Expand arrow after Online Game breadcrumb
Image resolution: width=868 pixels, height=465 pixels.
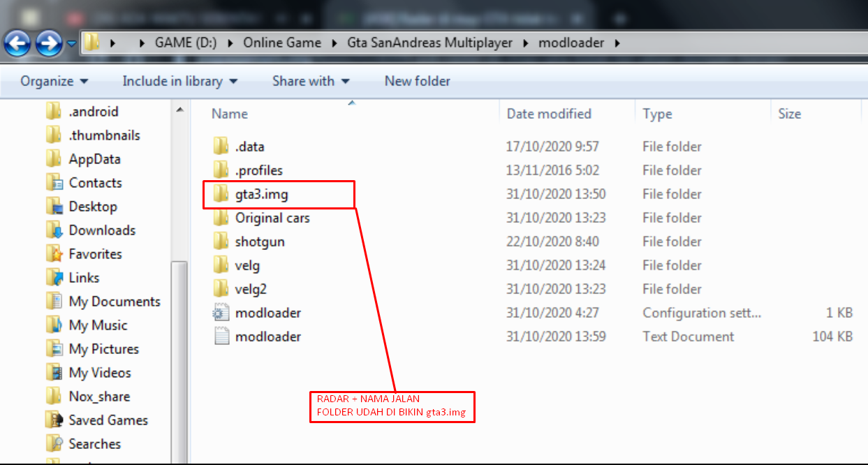(334, 43)
